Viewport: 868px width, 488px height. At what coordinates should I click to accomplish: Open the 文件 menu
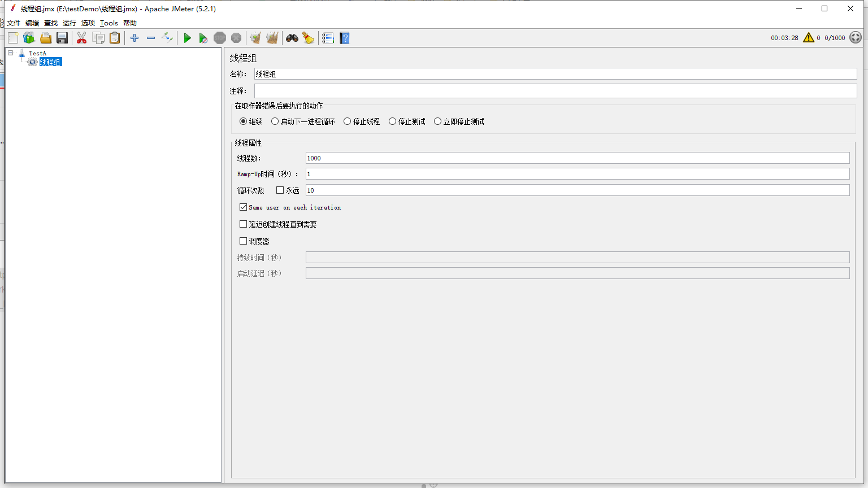click(14, 23)
